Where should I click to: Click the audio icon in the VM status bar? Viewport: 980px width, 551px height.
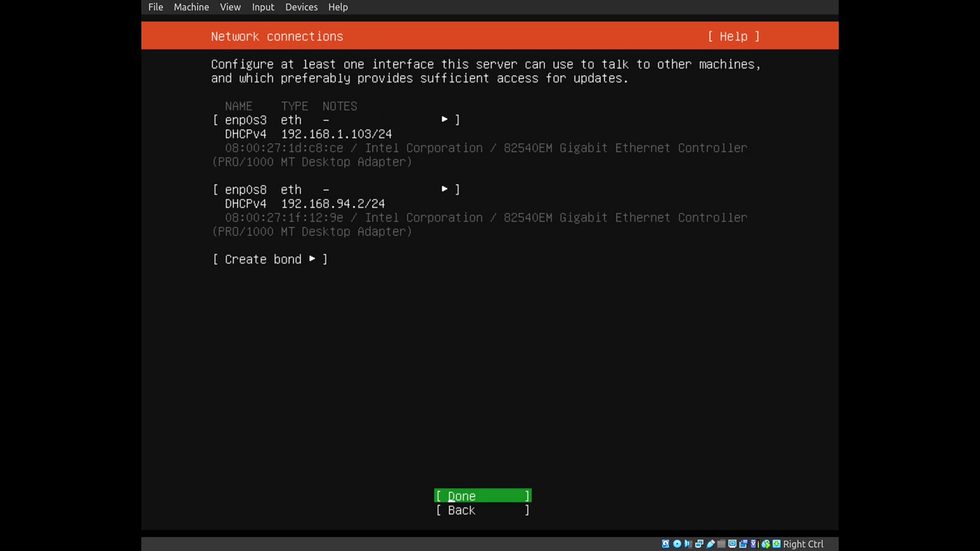[687, 544]
